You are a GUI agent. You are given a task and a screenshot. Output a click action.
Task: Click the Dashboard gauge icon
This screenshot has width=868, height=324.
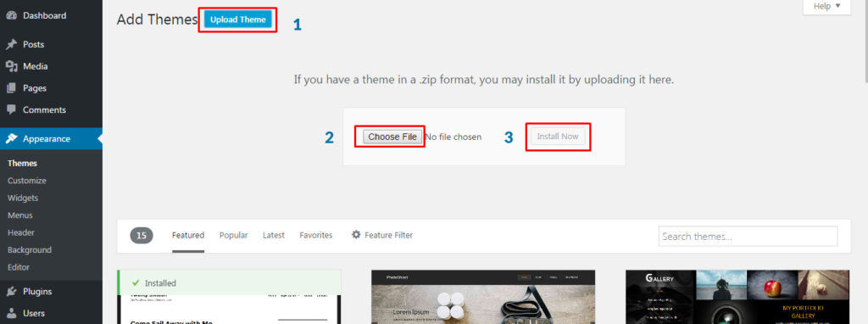click(x=11, y=15)
